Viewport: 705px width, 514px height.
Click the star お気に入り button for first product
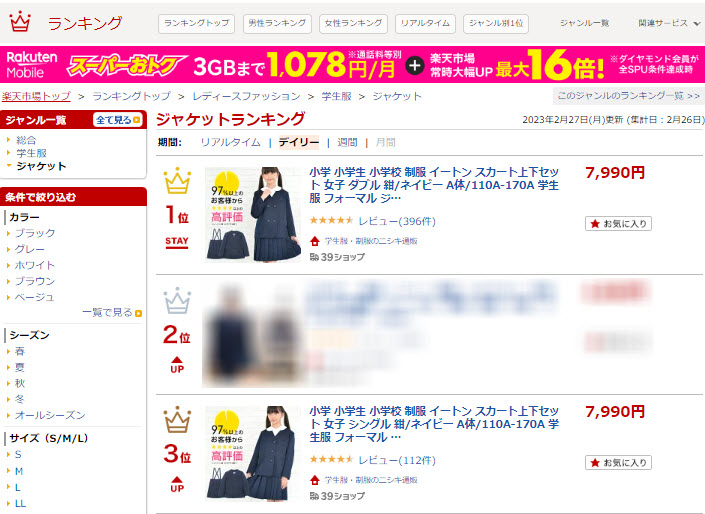[x=618, y=223]
